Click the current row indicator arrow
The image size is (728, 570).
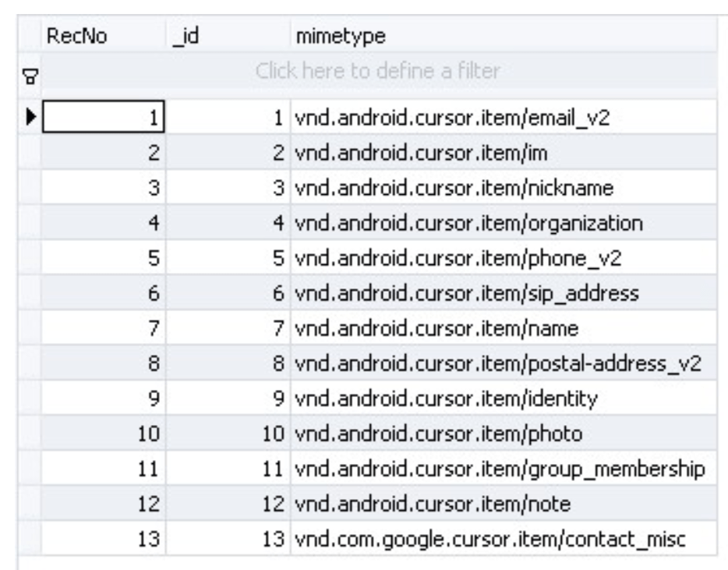click(30, 117)
